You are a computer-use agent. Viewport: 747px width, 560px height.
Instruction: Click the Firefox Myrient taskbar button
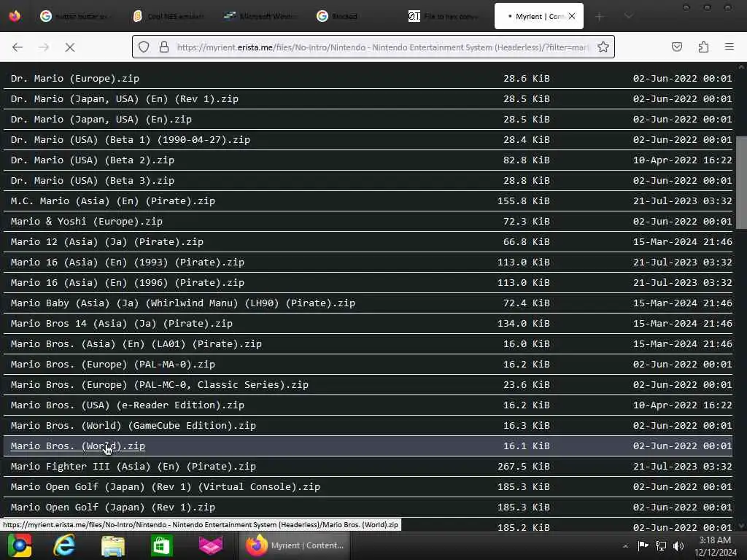[295, 545]
